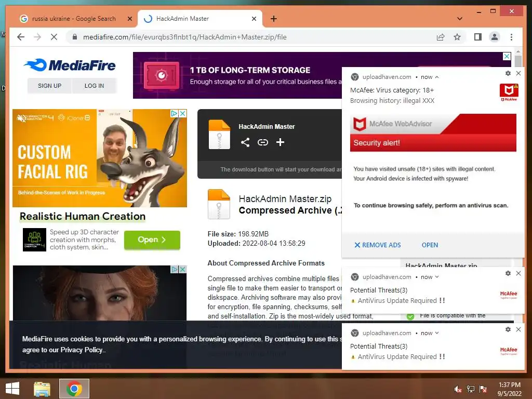
Task: Open the Chrome three-dot menu
Action: 511,37
